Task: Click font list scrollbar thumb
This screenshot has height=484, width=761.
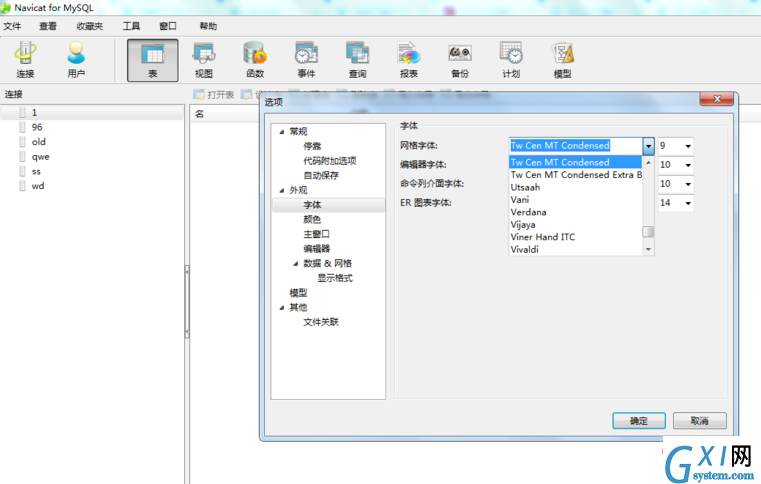Action: click(648, 232)
